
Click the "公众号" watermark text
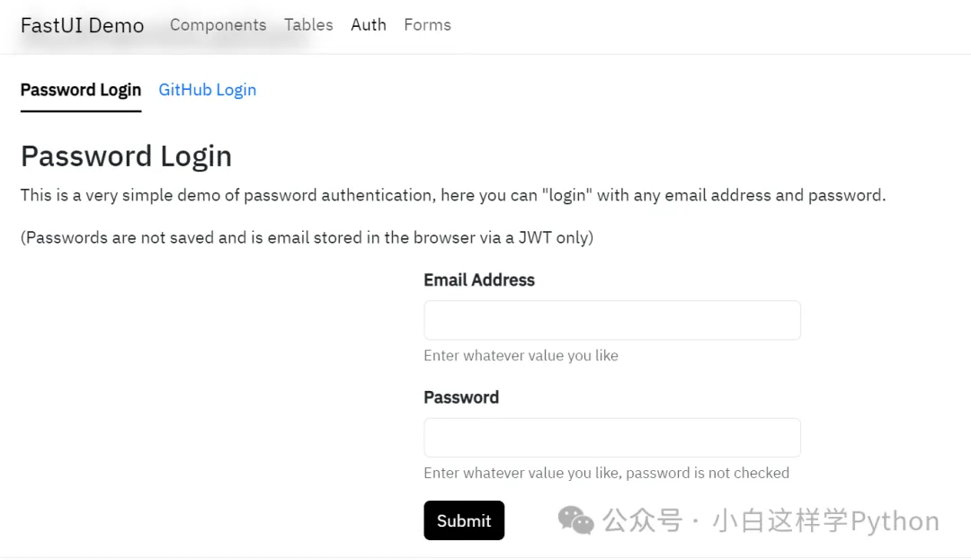pyautogui.click(x=642, y=521)
